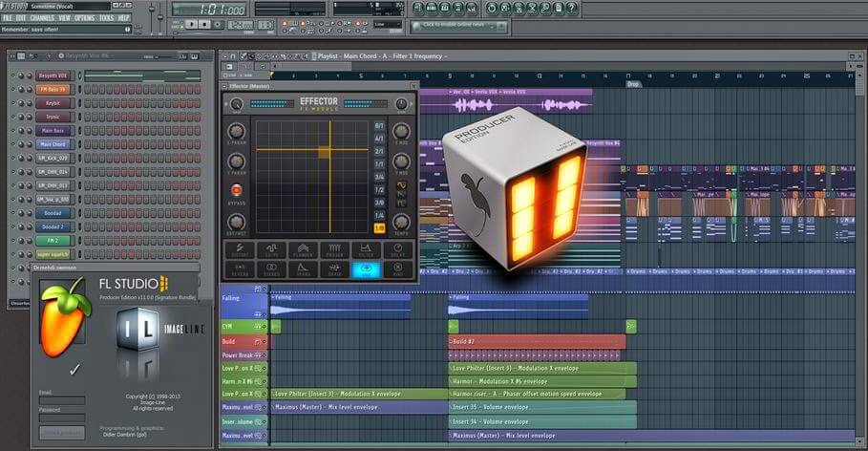This screenshot has width=868, height=451.
Task: Select the Trans effect in Effector
Action: [303, 269]
